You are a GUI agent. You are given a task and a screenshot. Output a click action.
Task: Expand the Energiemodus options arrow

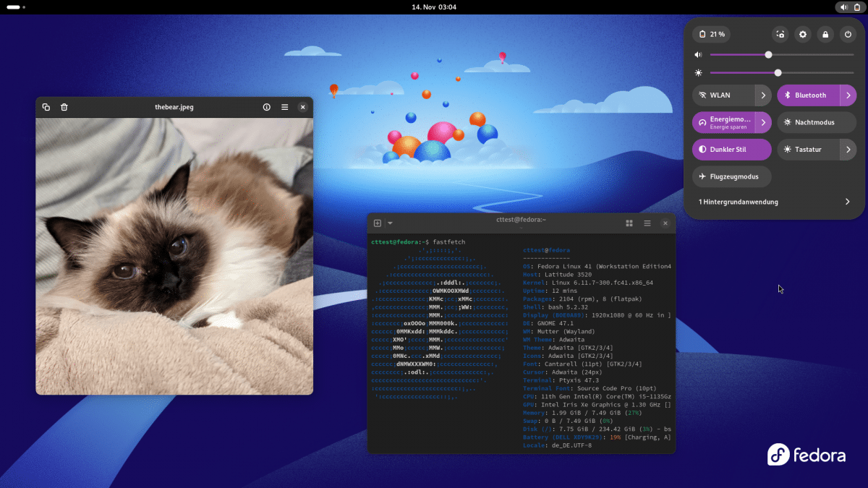pyautogui.click(x=763, y=122)
